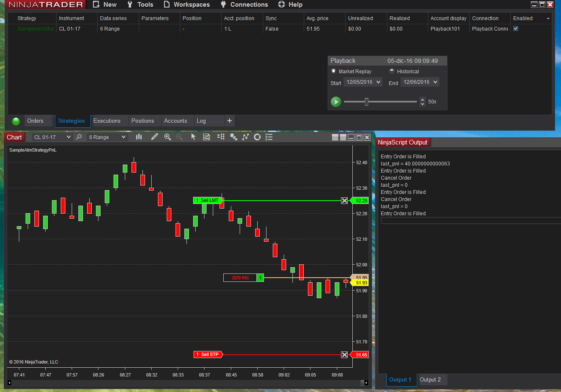The image size is (561, 392).
Task: Open the Help menu
Action: click(290, 5)
